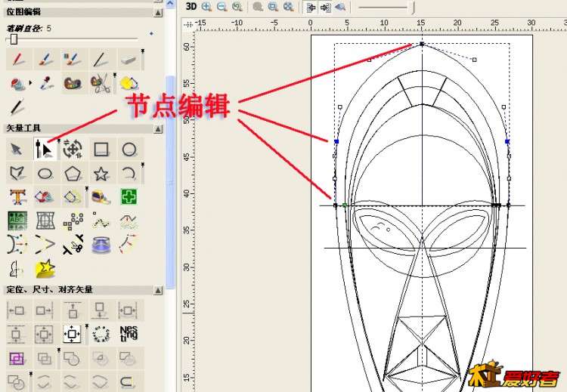The width and height of the screenshot is (567, 392).
Task: Click the top toolbar slider handle
Action: click(x=413, y=8)
